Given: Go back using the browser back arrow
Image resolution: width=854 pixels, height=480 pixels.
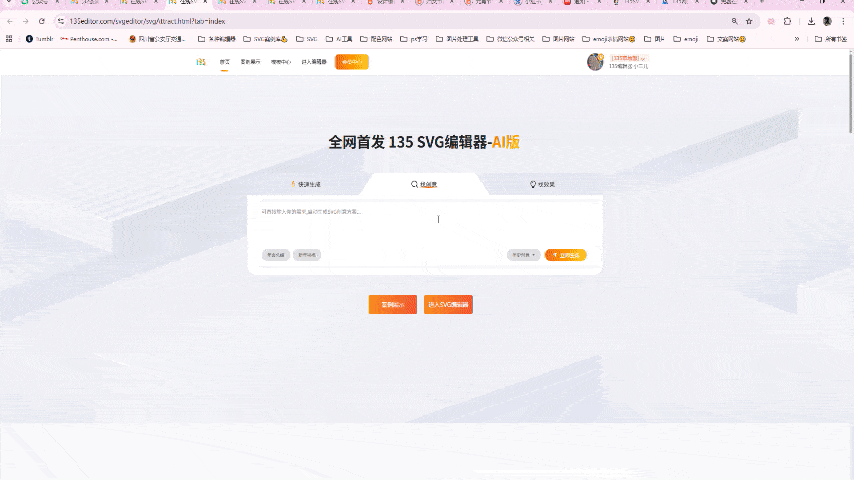Looking at the screenshot, I should tap(10, 21).
